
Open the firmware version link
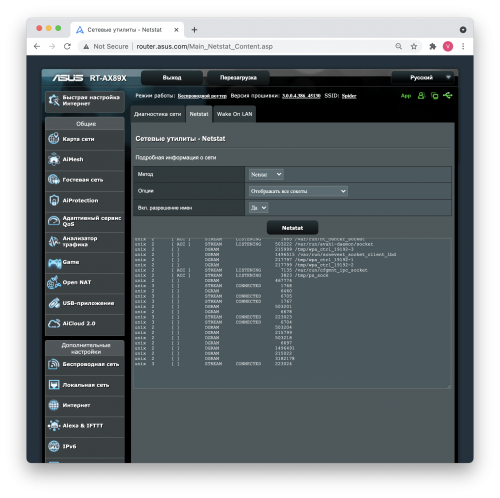[x=301, y=96]
